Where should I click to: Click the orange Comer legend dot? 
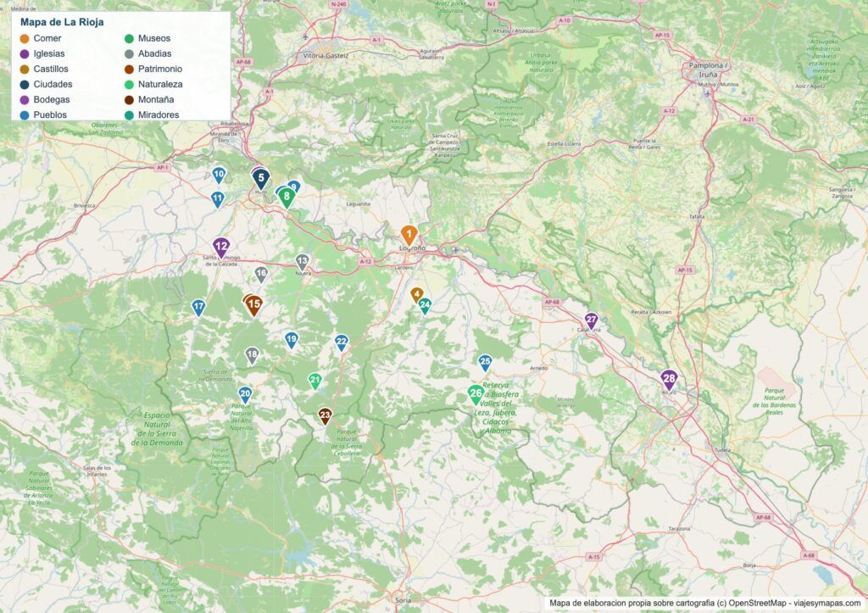click(25, 39)
